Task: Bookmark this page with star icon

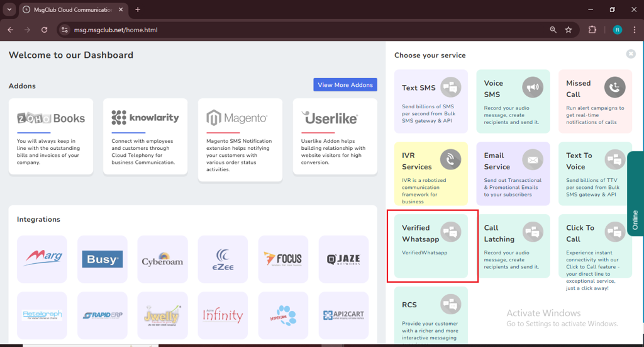Action: tap(569, 30)
